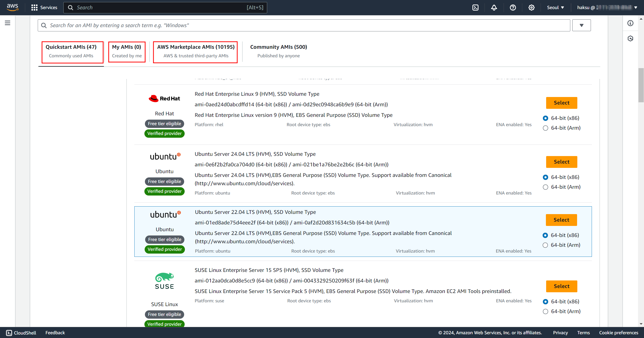Open the info panel icon at right
Image resolution: width=644 pixels, height=338 pixels.
[x=630, y=23]
